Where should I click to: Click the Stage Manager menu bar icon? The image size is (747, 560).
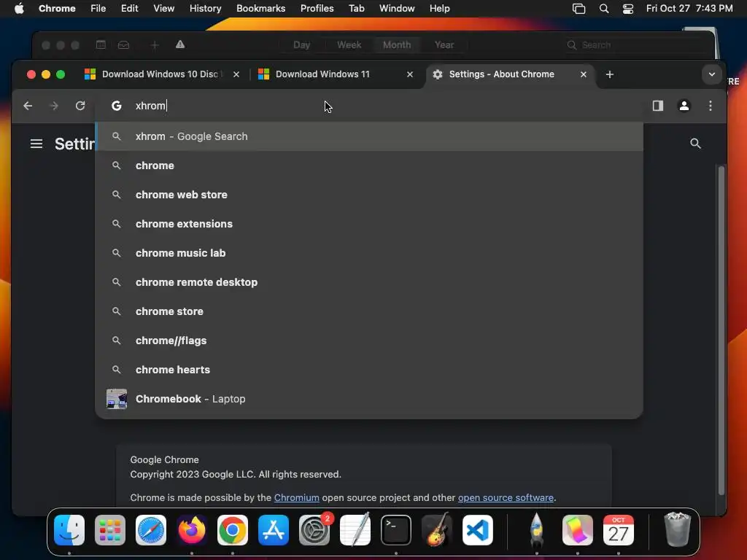[x=578, y=9]
